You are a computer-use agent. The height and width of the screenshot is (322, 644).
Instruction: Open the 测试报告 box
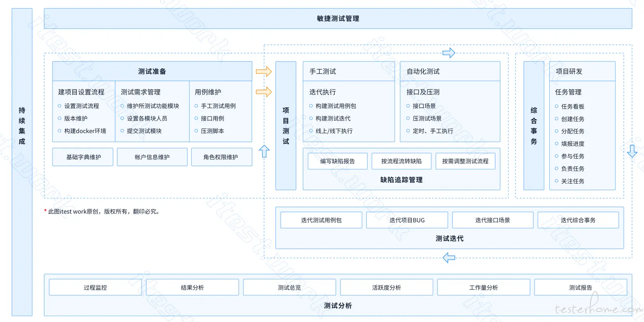[x=581, y=288]
